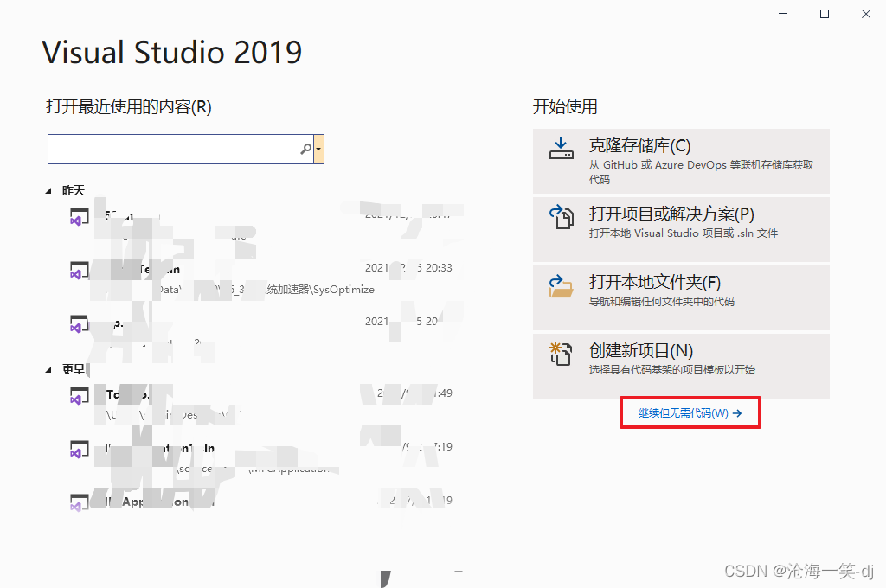The height and width of the screenshot is (588, 886).
Task: Close the Visual Studio 2019 window
Action: (x=865, y=14)
